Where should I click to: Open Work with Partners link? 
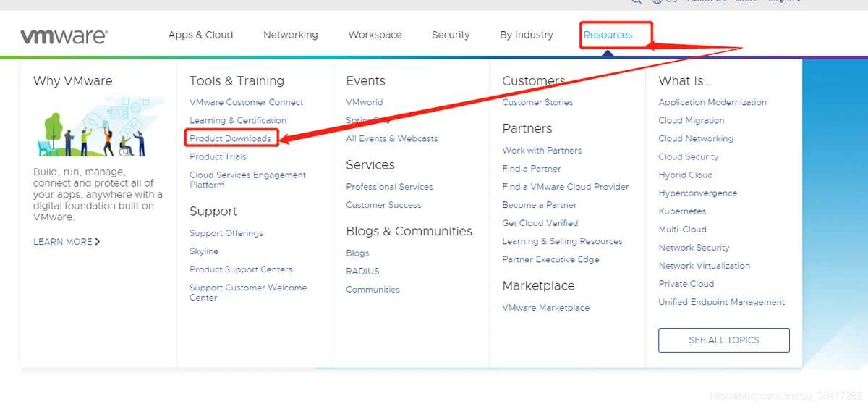pyautogui.click(x=542, y=151)
